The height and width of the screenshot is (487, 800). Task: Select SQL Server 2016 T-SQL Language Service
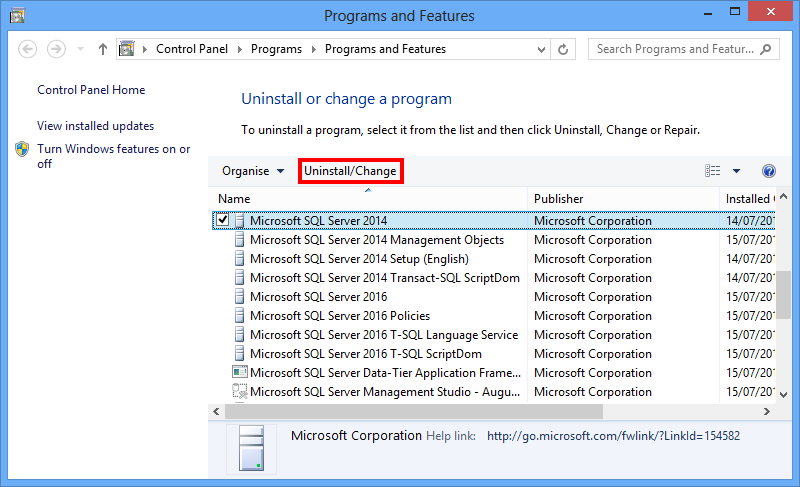click(384, 335)
